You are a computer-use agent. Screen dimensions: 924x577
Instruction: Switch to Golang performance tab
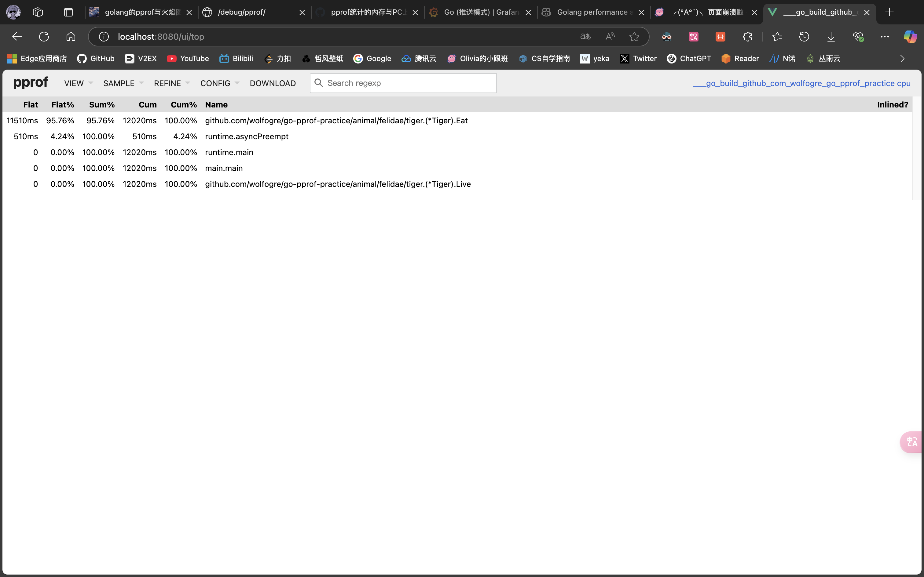(592, 12)
